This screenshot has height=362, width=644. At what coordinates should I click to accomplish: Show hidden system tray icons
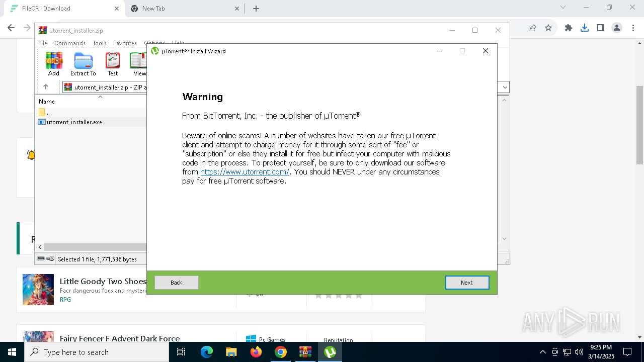click(542, 352)
